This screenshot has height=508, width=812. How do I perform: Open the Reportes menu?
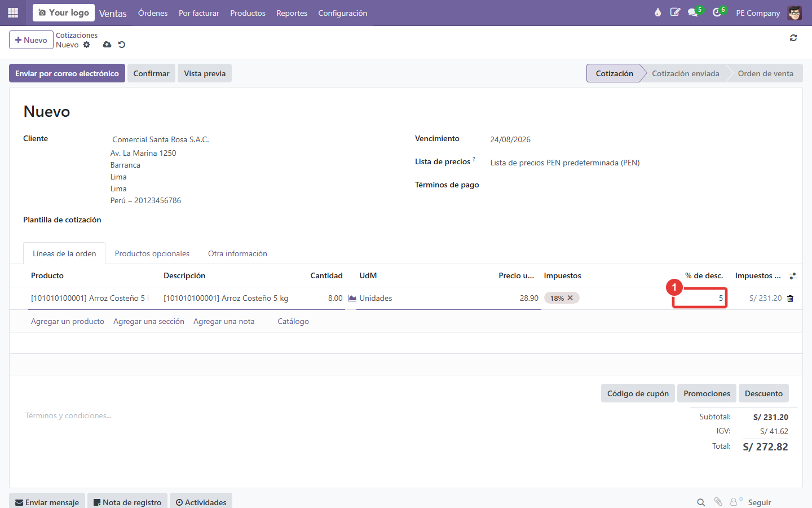tap(292, 13)
